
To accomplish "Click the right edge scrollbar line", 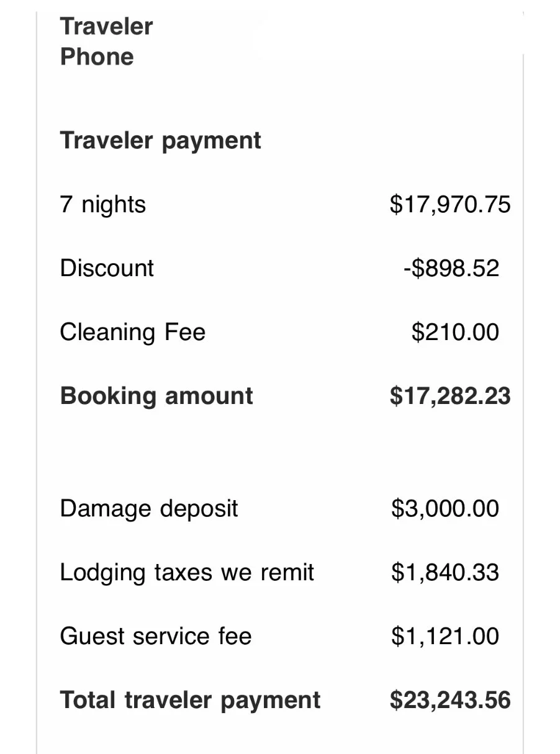I will click(x=523, y=403).
